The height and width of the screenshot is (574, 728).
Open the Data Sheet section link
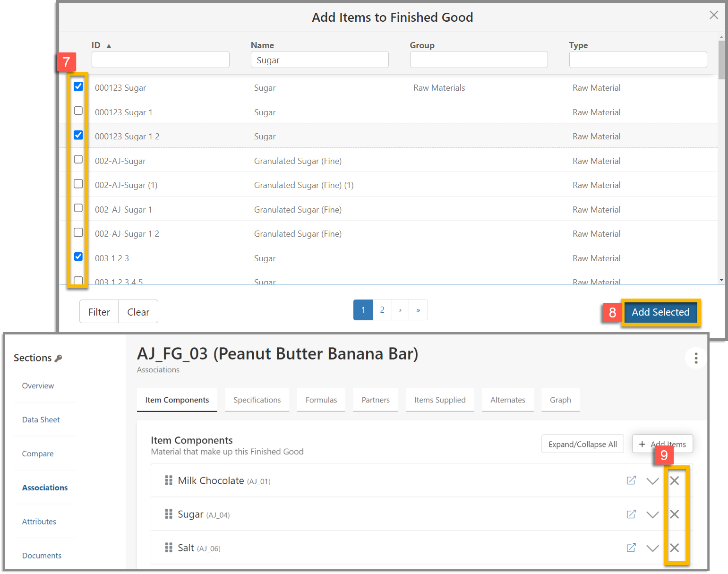(x=41, y=420)
